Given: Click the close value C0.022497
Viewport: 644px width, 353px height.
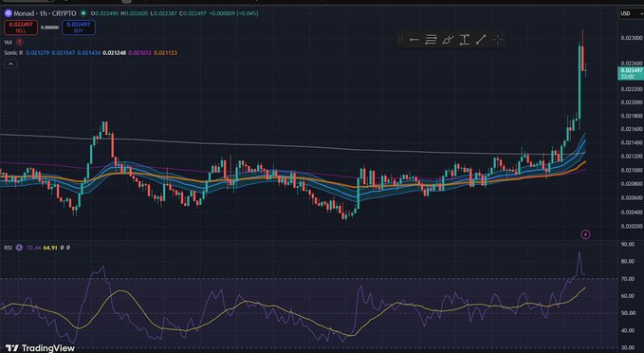Looking at the screenshot, I should (x=193, y=13).
